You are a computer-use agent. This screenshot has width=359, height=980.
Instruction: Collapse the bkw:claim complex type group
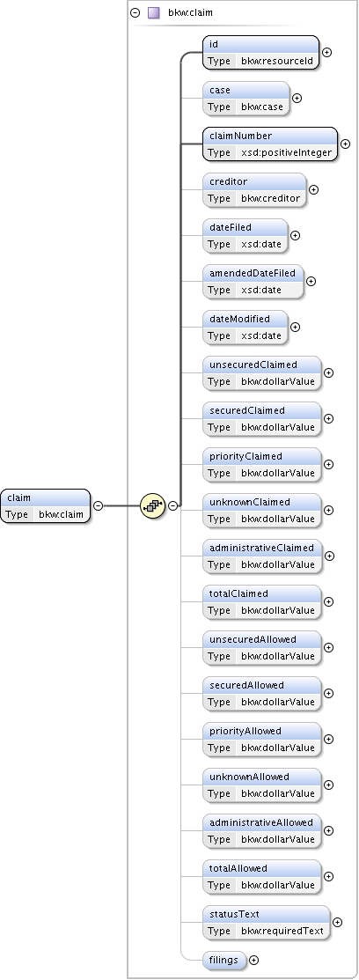[135, 12]
